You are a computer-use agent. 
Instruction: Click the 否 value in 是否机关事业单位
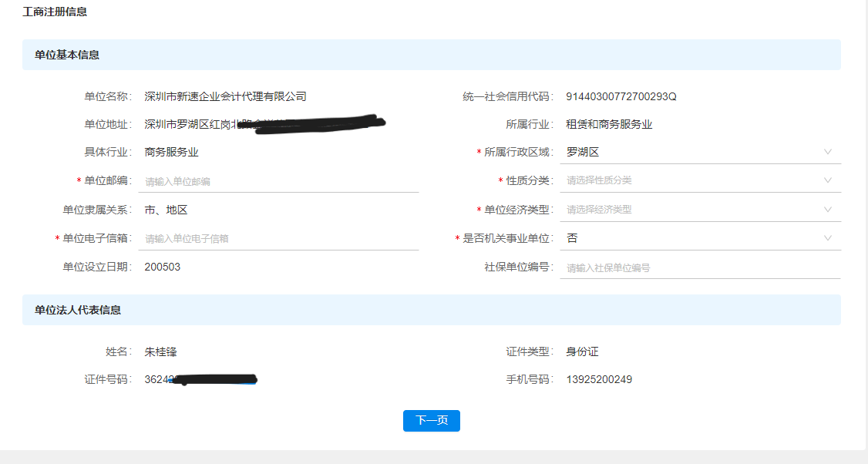click(572, 238)
